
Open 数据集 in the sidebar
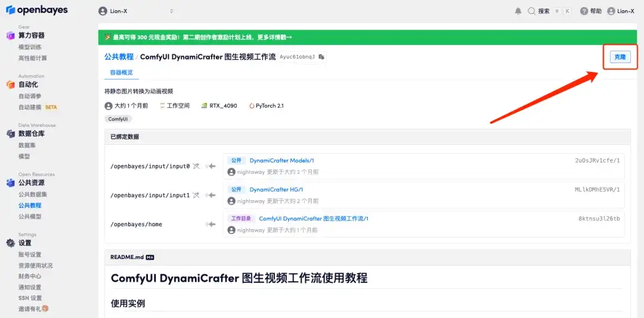pyautogui.click(x=27, y=145)
